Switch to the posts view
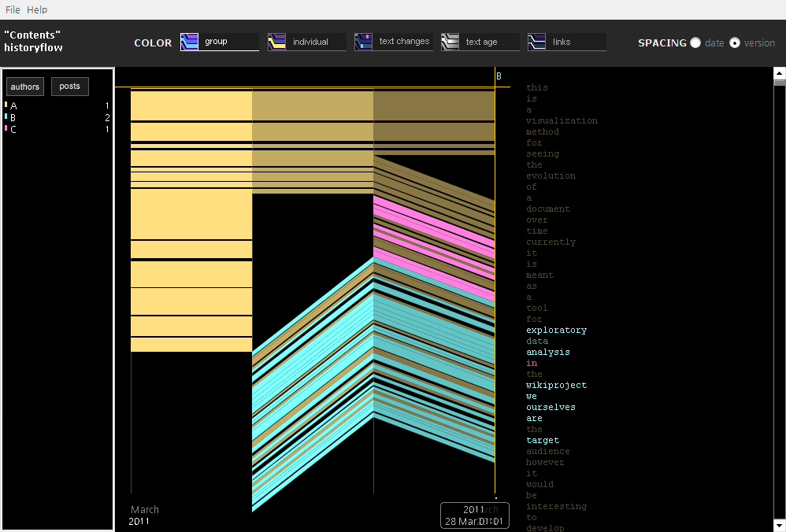 [x=70, y=87]
